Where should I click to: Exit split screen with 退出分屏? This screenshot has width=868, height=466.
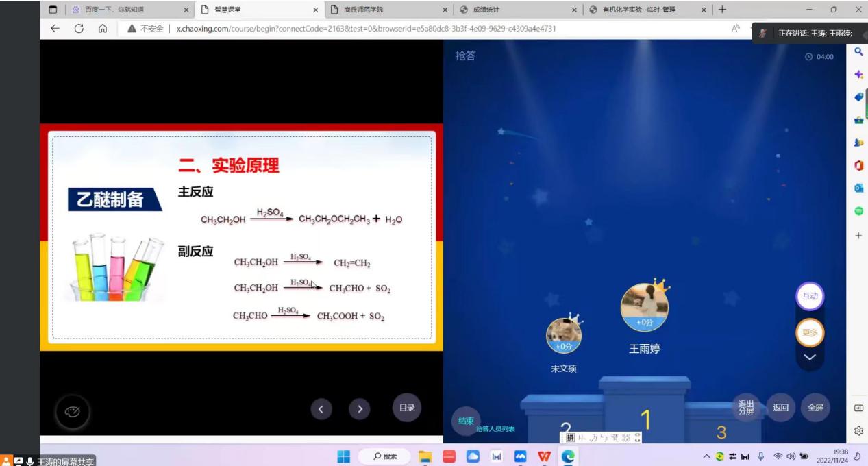click(x=745, y=407)
